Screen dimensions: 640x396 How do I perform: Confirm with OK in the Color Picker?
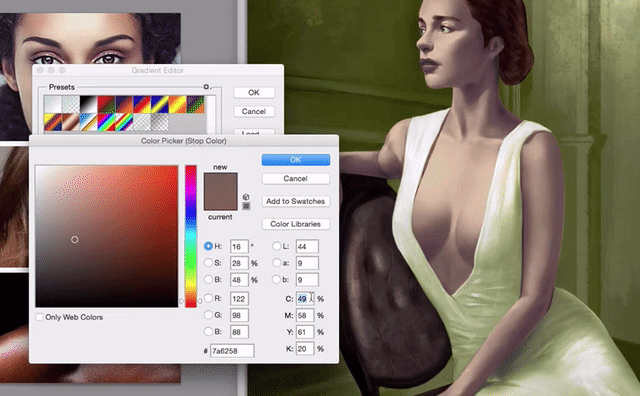[296, 160]
